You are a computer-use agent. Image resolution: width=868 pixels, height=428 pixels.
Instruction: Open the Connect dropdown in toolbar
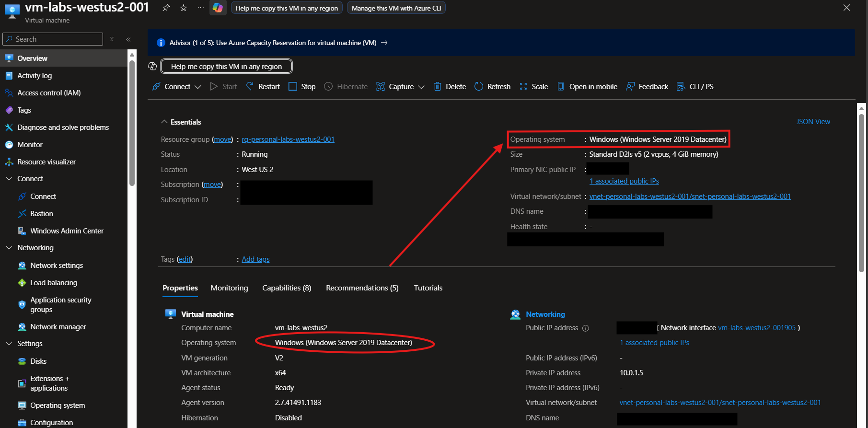177,87
